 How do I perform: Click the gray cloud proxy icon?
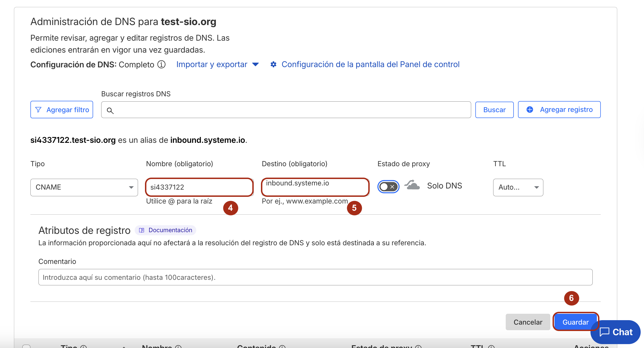pos(412,185)
